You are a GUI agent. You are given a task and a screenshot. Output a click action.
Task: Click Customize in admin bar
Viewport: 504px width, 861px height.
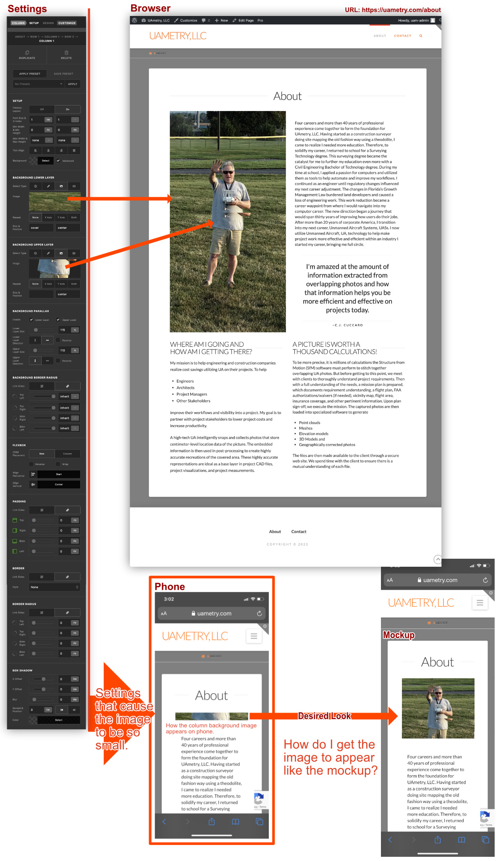point(186,20)
